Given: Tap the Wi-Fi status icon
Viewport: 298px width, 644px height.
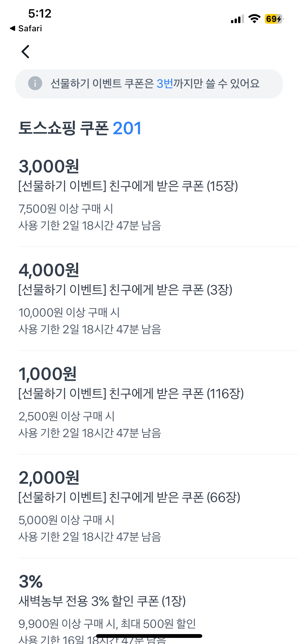Looking at the screenshot, I should [x=254, y=19].
